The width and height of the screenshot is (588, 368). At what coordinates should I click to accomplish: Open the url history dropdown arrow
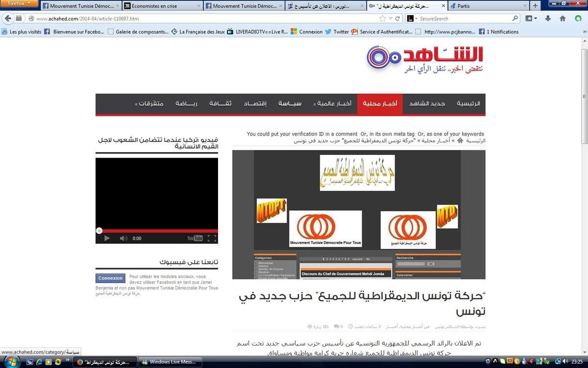tap(391, 19)
